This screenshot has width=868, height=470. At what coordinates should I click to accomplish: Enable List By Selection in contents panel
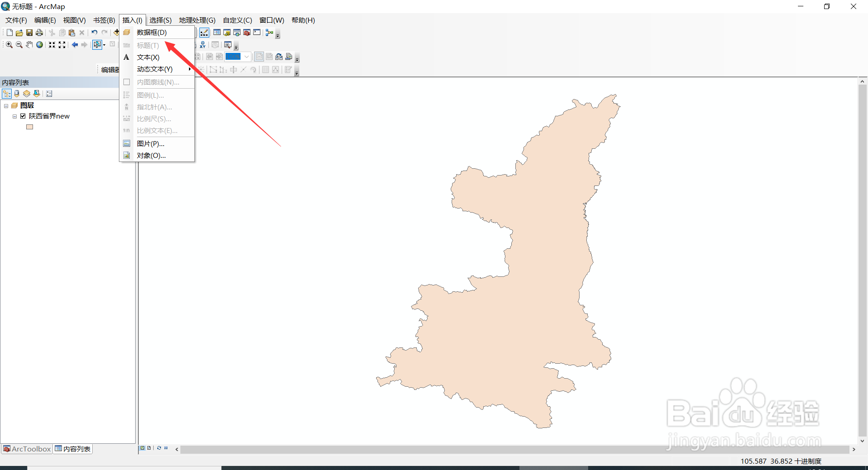(x=37, y=94)
